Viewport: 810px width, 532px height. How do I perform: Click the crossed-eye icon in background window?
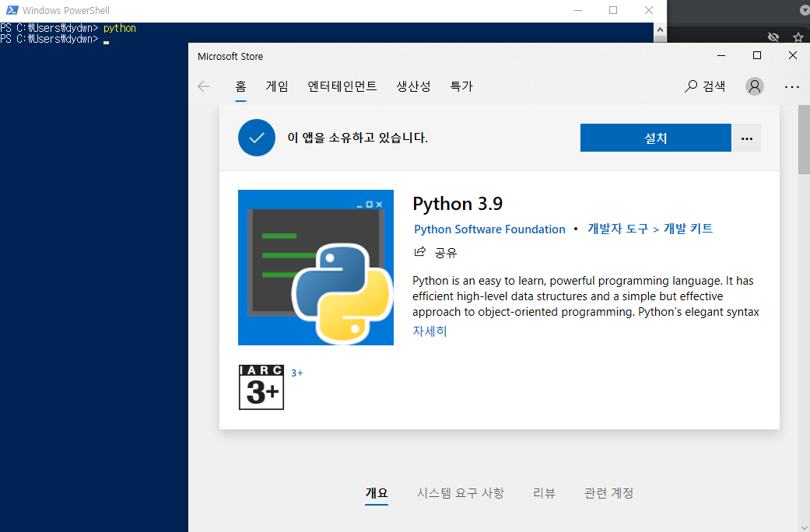tap(773, 37)
